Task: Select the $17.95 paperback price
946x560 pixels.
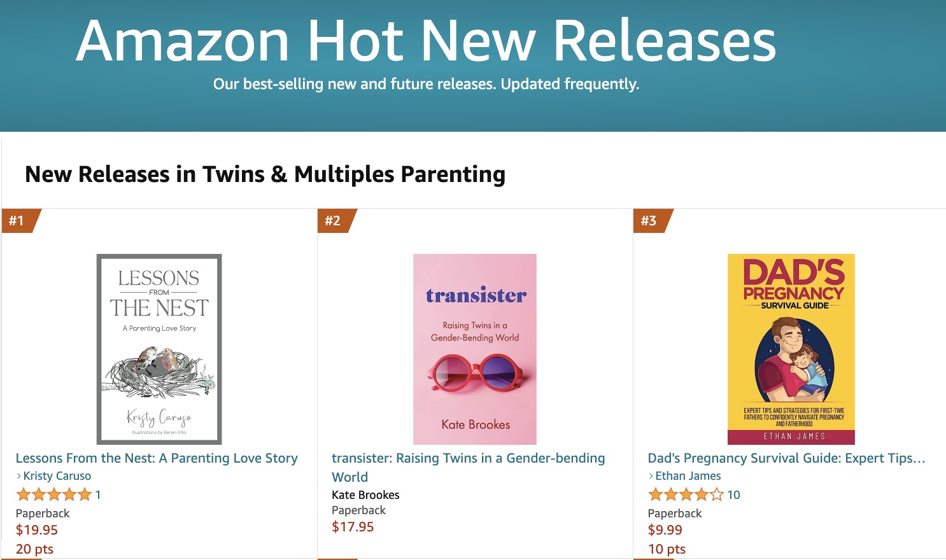Action: pyautogui.click(x=353, y=527)
